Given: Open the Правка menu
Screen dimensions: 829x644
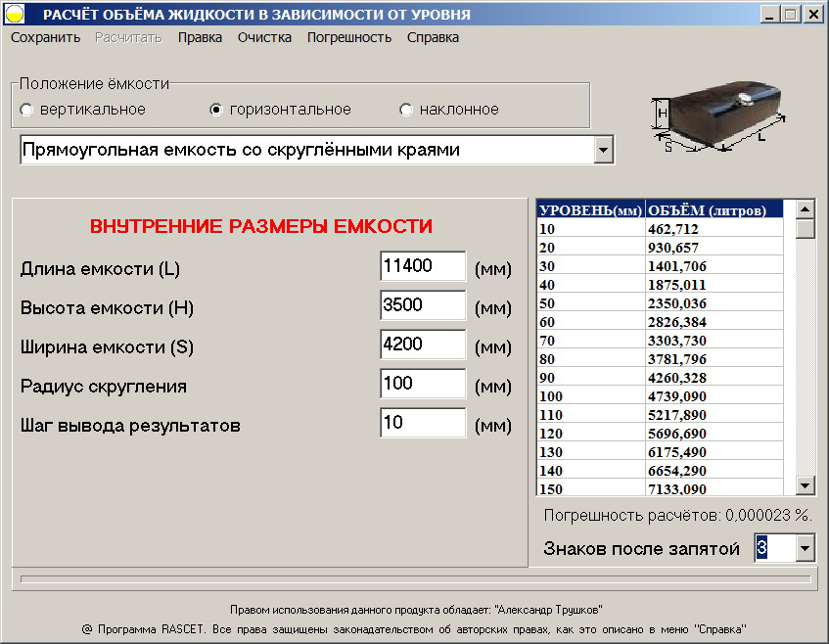Looking at the screenshot, I should pos(200,37).
